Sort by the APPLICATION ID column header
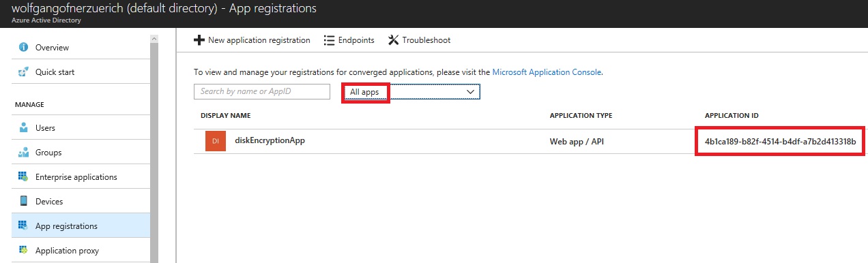This screenshot has width=868, height=263. click(732, 116)
